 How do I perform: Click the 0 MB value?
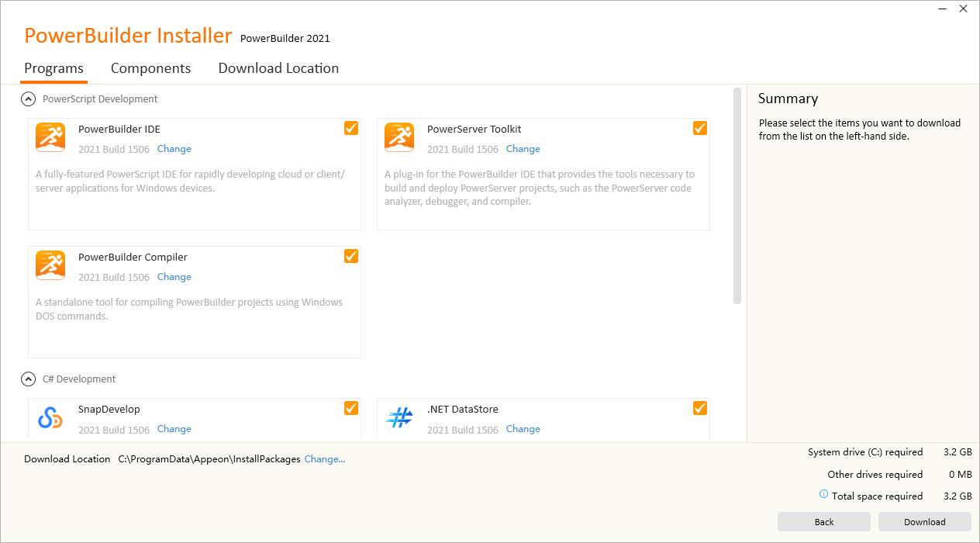click(960, 474)
